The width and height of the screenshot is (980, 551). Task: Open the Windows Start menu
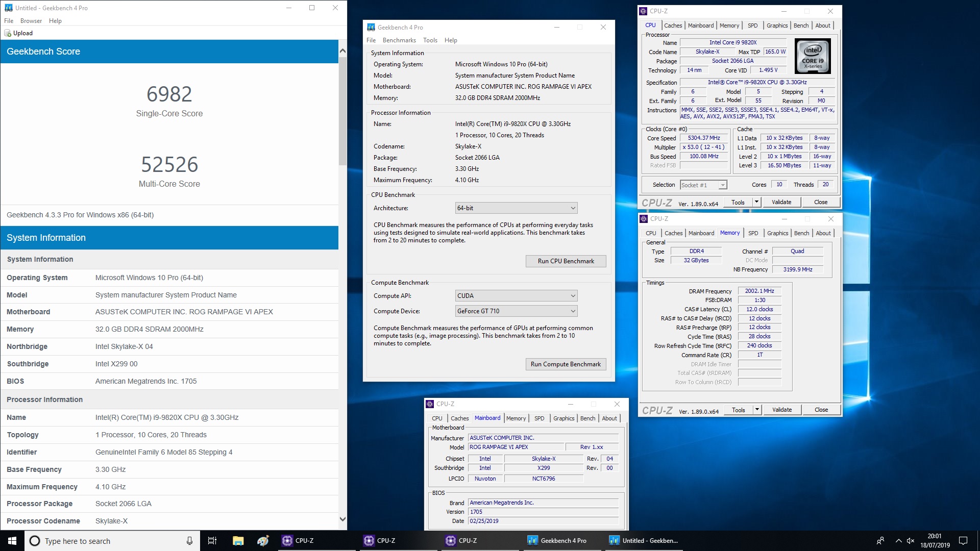[12, 541]
